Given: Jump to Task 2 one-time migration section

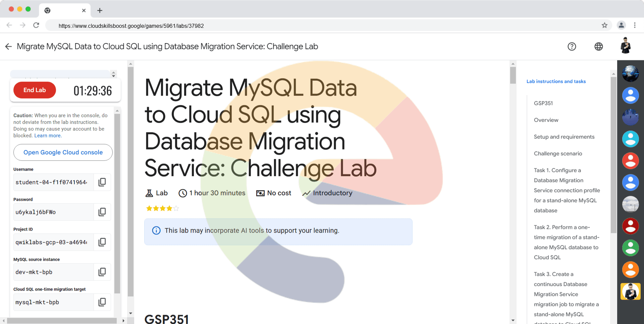Looking at the screenshot, I should pyautogui.click(x=567, y=242).
